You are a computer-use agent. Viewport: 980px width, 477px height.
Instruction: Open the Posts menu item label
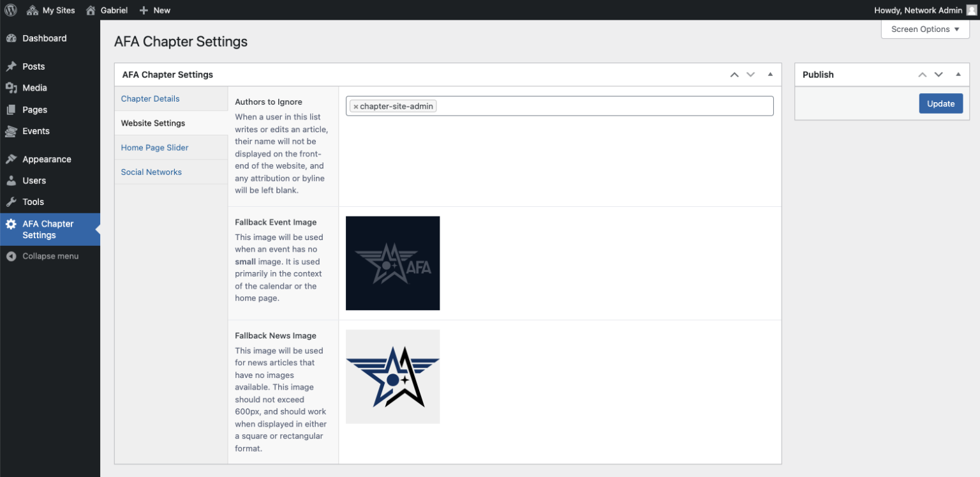click(x=34, y=66)
